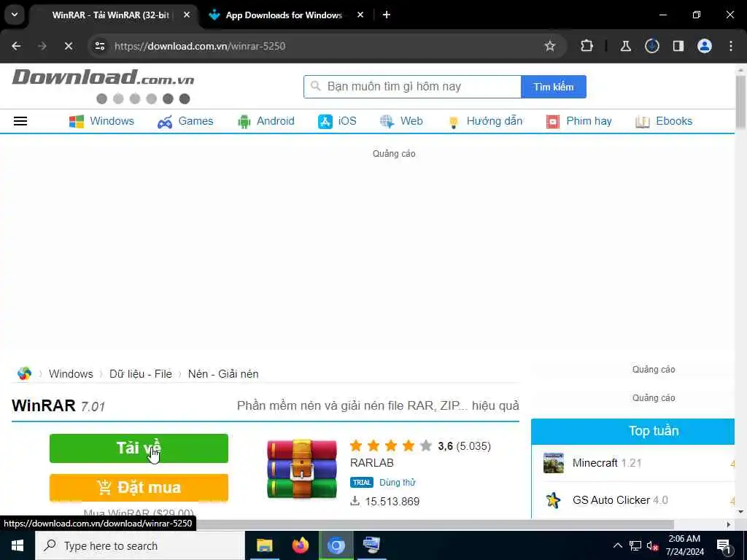Open the notifications center icon

pos(724,545)
